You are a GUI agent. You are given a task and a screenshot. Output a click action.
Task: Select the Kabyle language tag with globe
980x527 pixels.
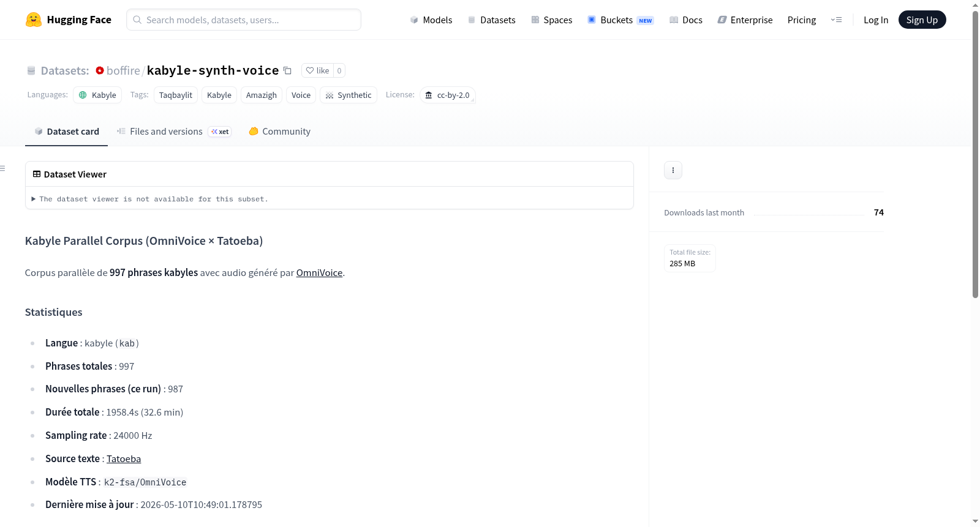(97, 95)
